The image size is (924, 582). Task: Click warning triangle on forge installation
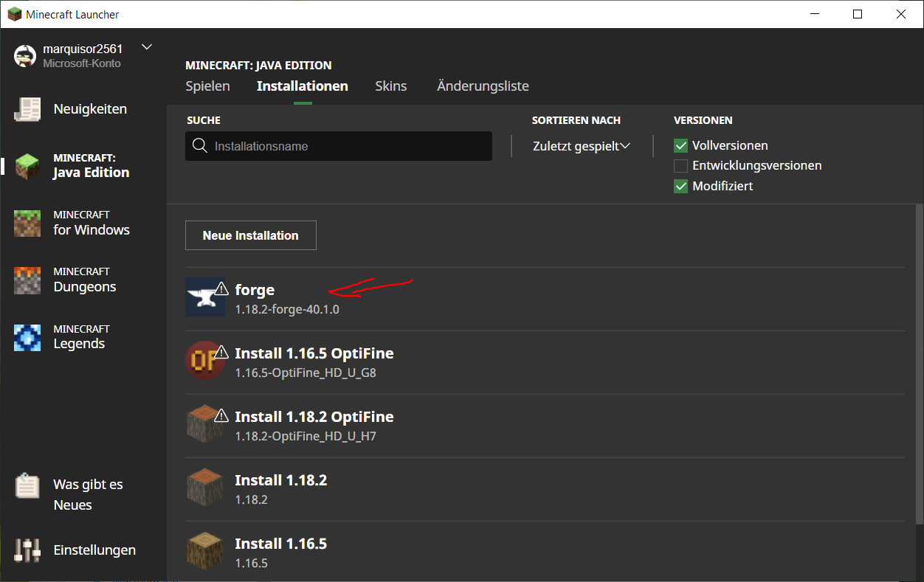pos(221,288)
